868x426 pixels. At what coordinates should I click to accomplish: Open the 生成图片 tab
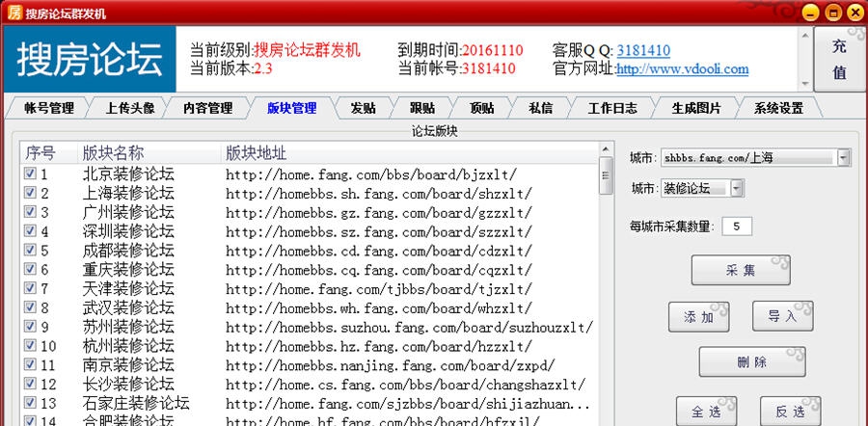(696, 108)
